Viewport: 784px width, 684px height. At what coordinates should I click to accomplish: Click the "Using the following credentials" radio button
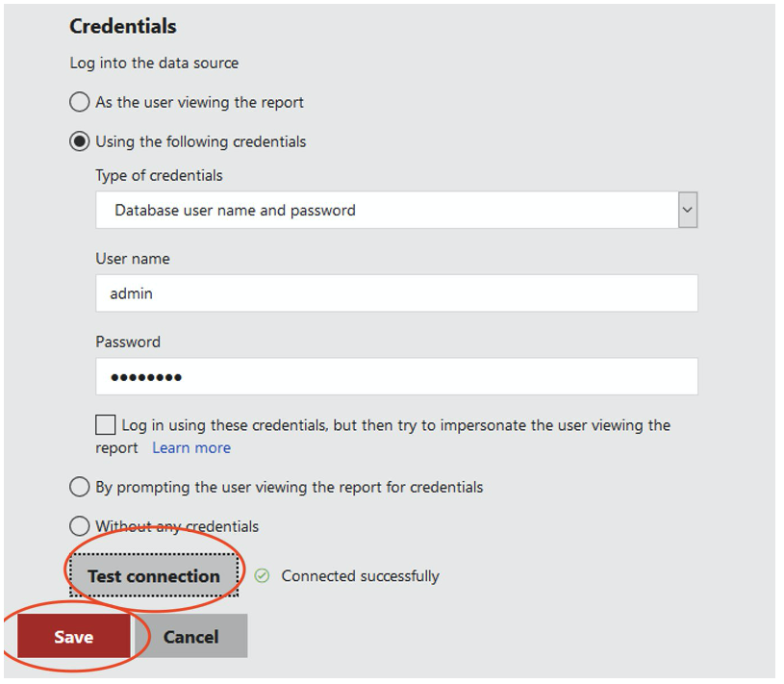click(80, 140)
